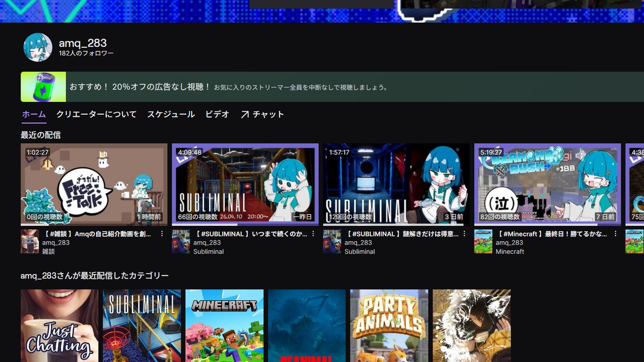644x362 pixels.
Task: Open the wolf-eared character category card
Action: point(472,326)
